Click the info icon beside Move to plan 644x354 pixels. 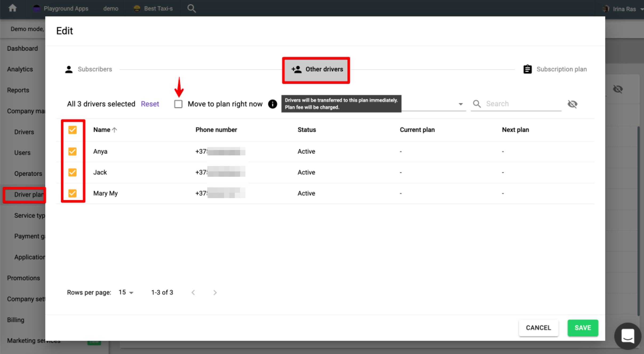coord(272,104)
